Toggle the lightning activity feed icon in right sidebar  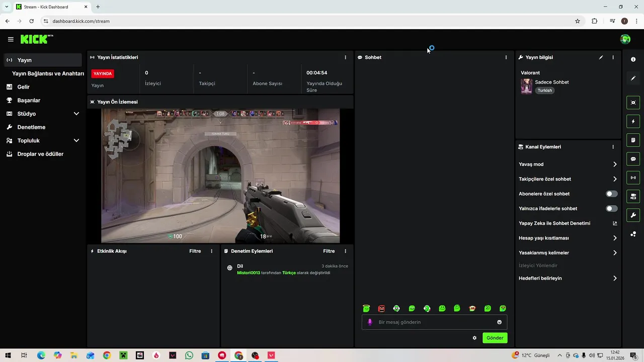[x=633, y=121]
